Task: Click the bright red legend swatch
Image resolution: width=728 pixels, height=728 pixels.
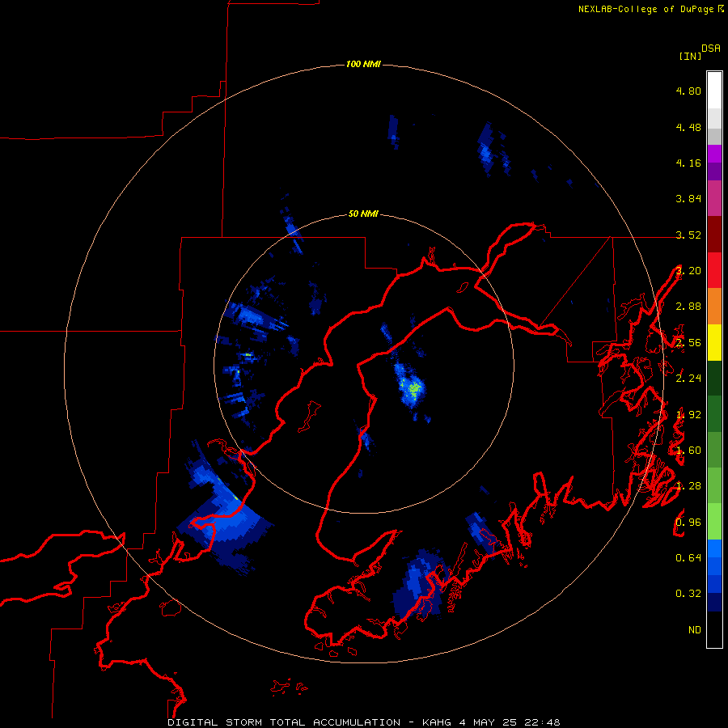Action: tap(714, 270)
